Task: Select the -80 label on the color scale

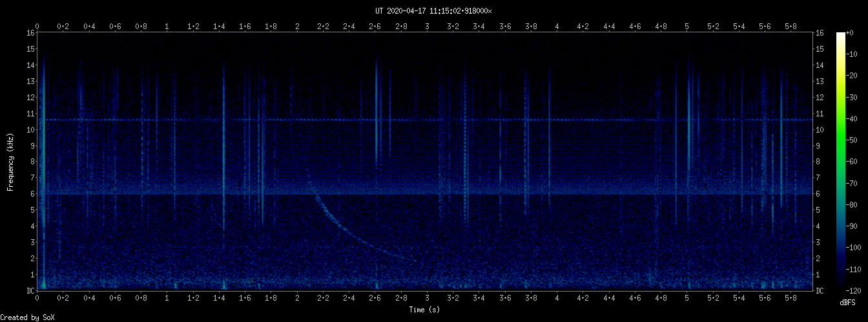Action: click(x=851, y=205)
